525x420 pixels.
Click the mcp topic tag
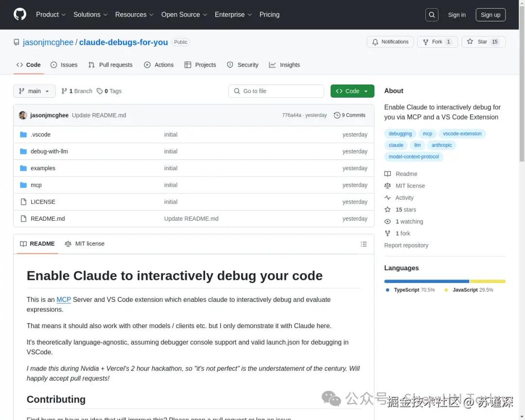427,134
